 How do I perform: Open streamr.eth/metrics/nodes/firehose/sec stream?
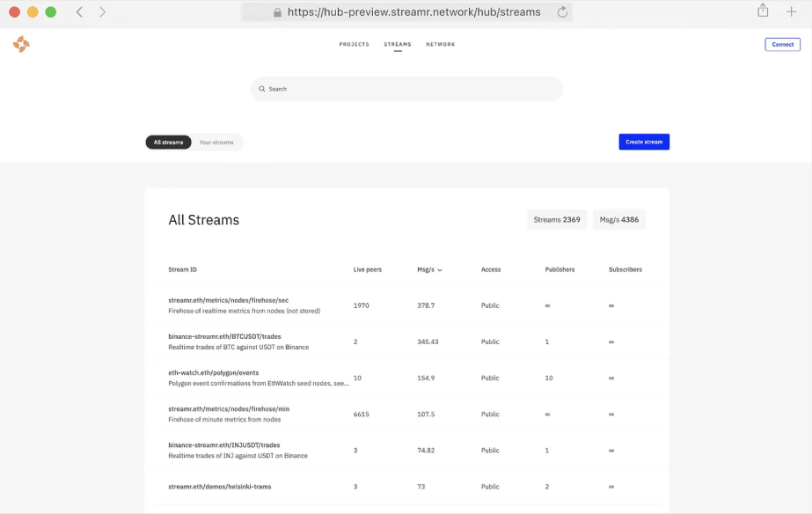coord(229,300)
